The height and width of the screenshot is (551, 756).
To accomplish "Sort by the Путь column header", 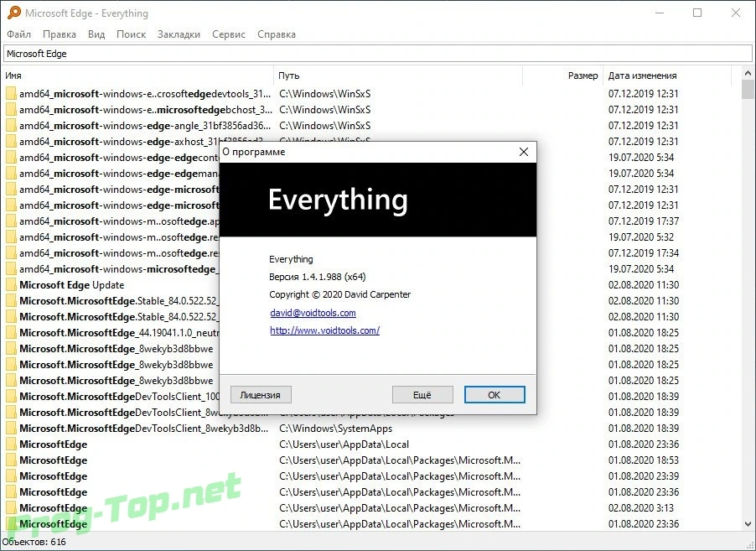I will pos(398,75).
